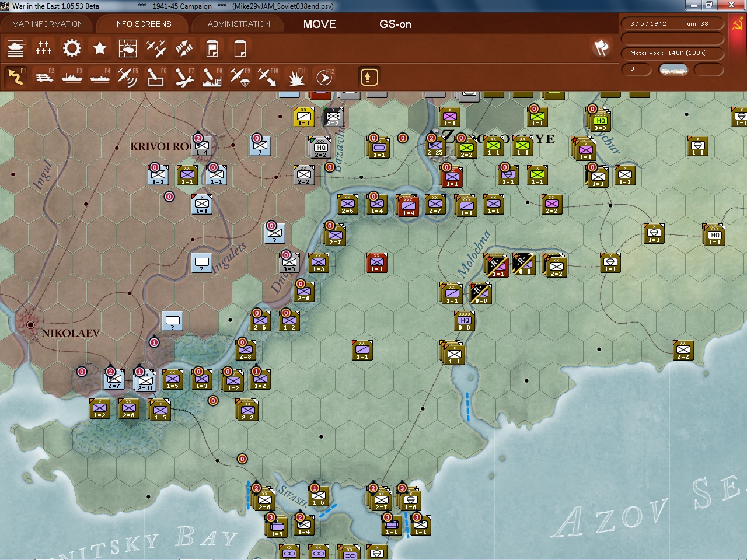Open the ADMINISTRATION tab

[239, 24]
